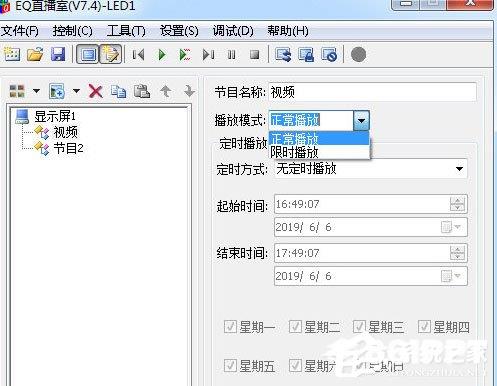Click the new file toolbar icon
Screen dimensions: 497x386
[x=12, y=54]
